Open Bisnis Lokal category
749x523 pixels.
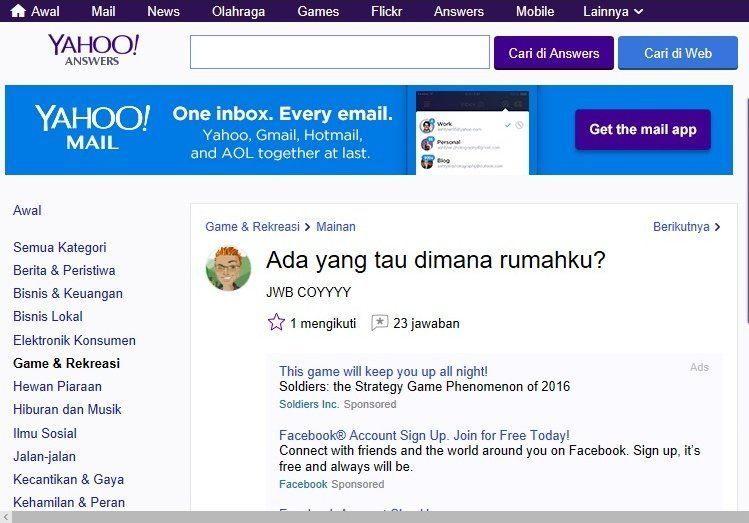point(48,316)
